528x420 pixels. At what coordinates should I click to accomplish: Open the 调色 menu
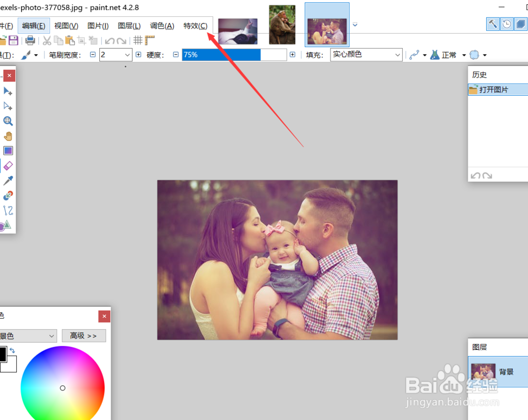point(162,25)
